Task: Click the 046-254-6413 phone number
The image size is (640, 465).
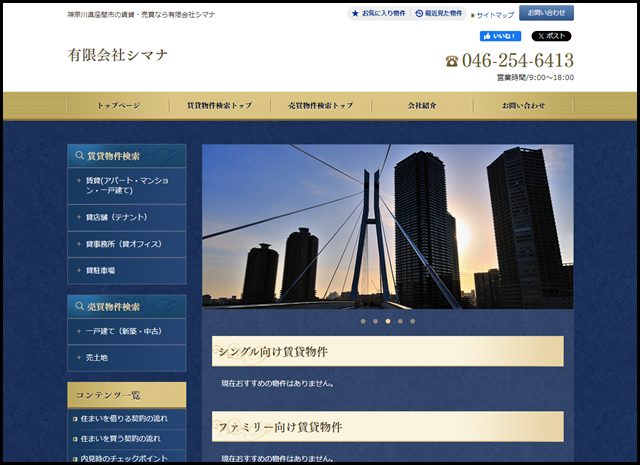Action: (x=518, y=60)
